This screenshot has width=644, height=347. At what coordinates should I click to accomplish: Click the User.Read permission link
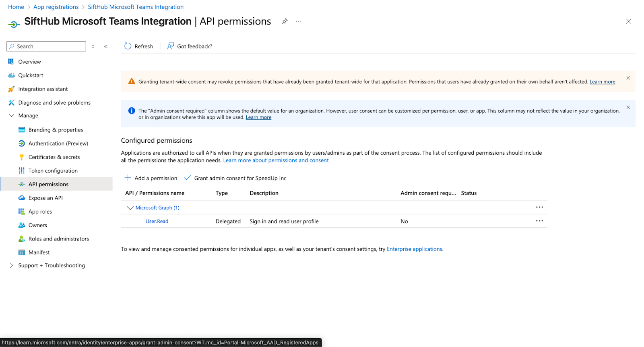(x=157, y=221)
